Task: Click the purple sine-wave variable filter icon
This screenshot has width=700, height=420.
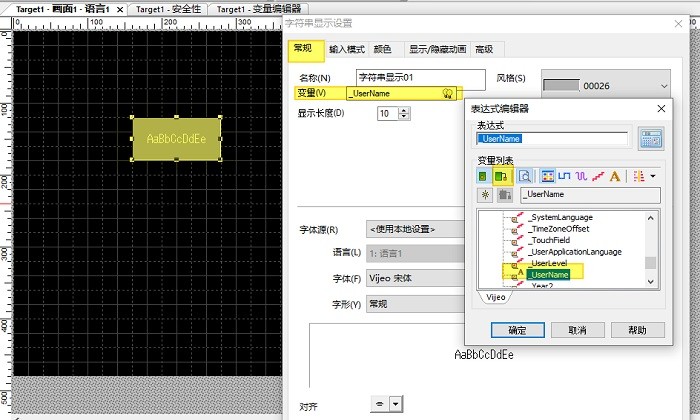Action: [581, 176]
